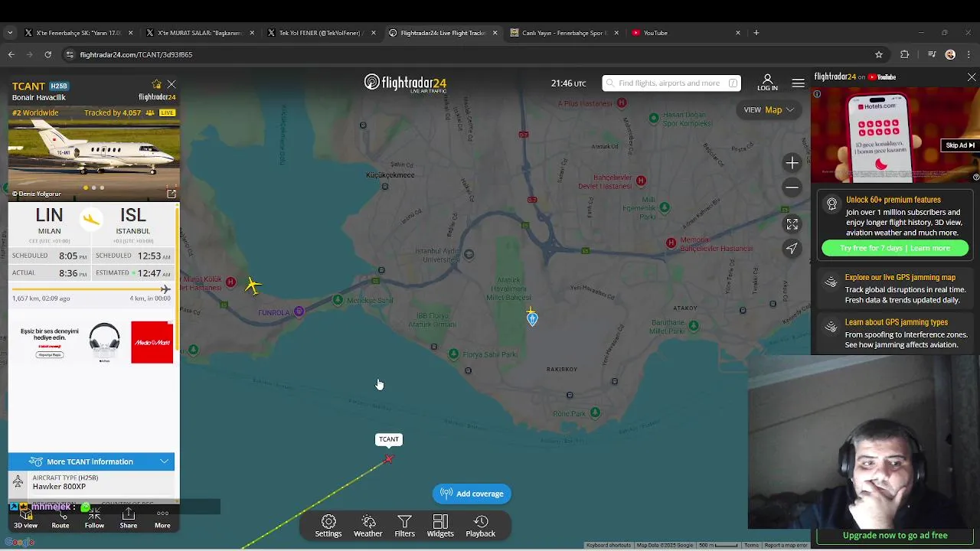Image resolution: width=980 pixels, height=551 pixels.
Task: Click the search flights and airports field
Action: (671, 83)
